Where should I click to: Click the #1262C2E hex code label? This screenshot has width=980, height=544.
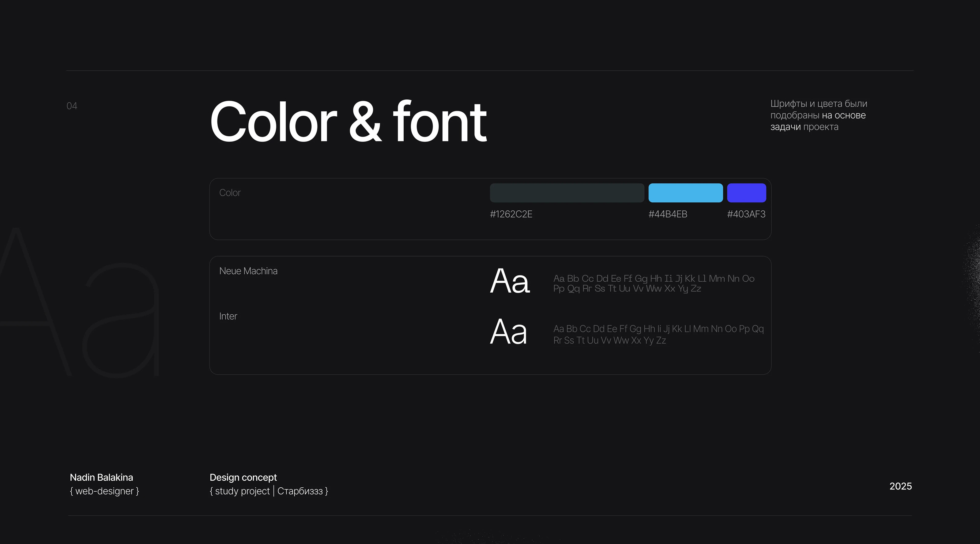(x=511, y=214)
